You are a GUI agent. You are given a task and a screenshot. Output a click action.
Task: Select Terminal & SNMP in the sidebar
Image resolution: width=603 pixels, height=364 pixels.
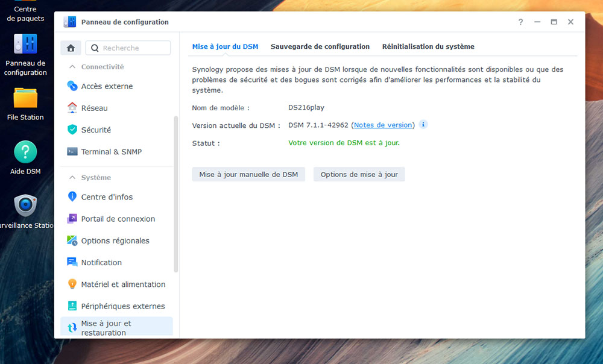coord(111,152)
